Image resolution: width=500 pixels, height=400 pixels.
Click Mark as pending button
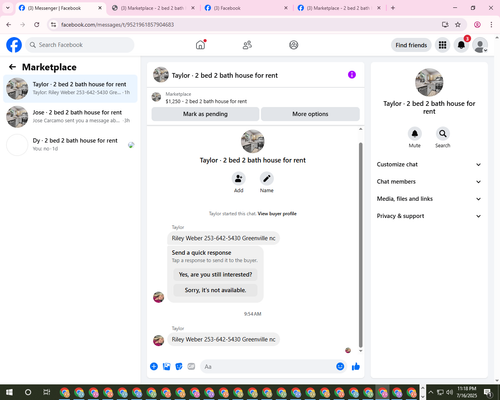pos(205,114)
